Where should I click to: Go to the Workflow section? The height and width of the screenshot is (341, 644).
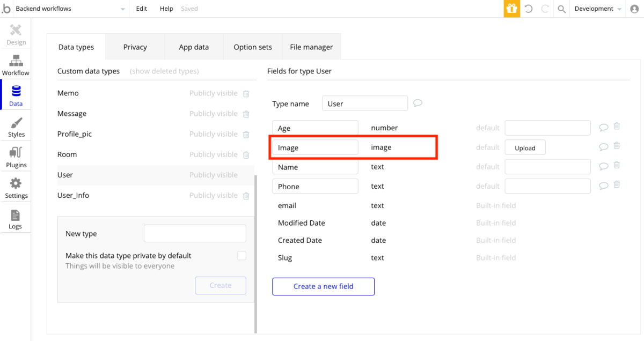[16, 64]
